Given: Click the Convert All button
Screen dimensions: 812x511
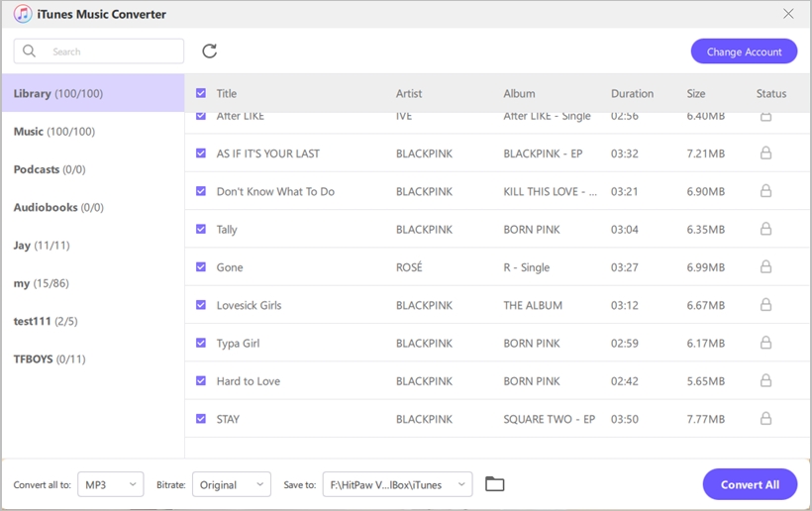Looking at the screenshot, I should tap(750, 484).
